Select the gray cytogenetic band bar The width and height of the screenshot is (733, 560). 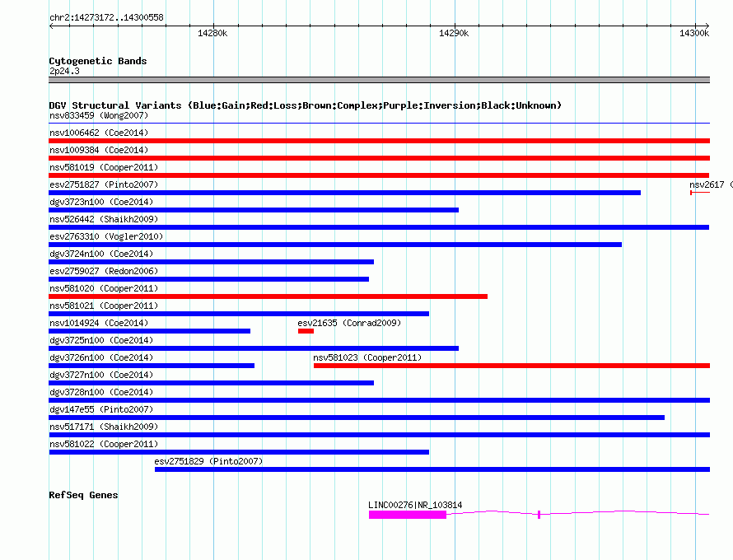point(379,80)
